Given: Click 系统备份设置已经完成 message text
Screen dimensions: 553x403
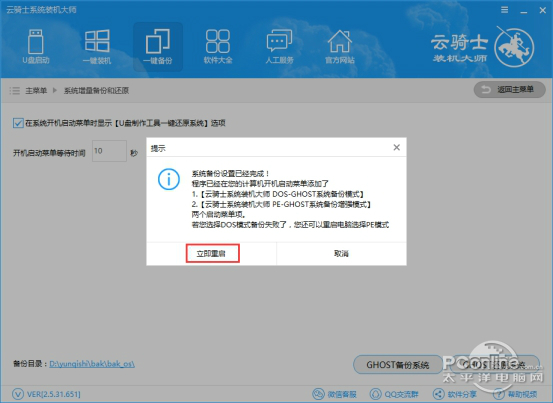Looking at the screenshot, I should point(230,173).
